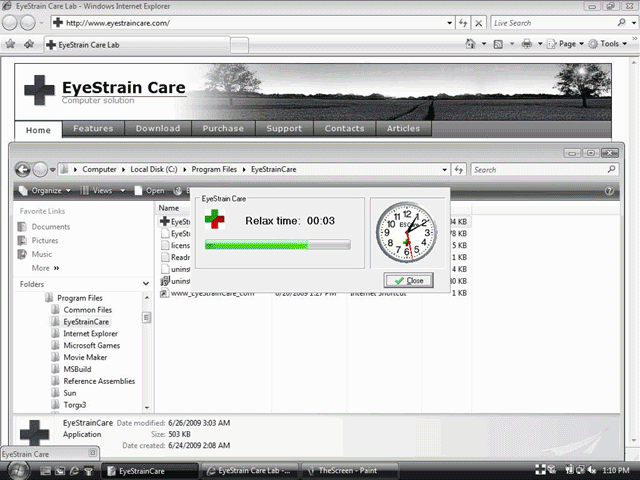Image resolution: width=640 pixels, height=480 pixels.
Task: Open the Home tab on website
Action: click(38, 130)
